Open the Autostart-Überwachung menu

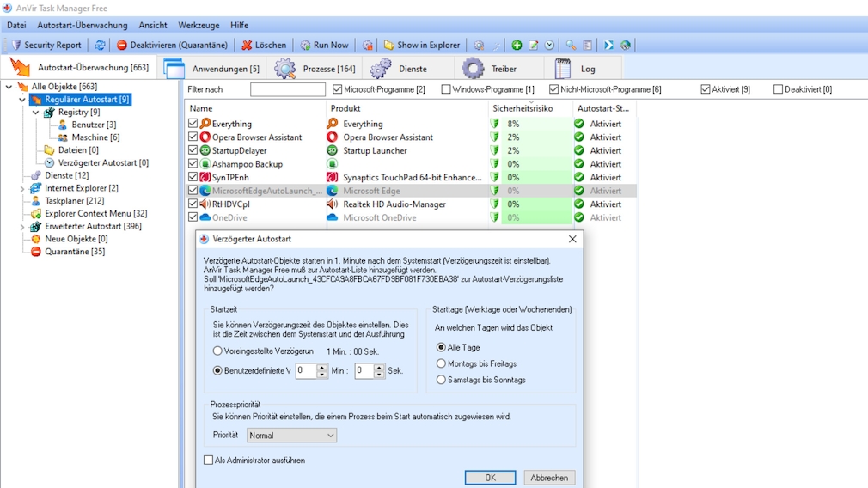[x=82, y=25]
